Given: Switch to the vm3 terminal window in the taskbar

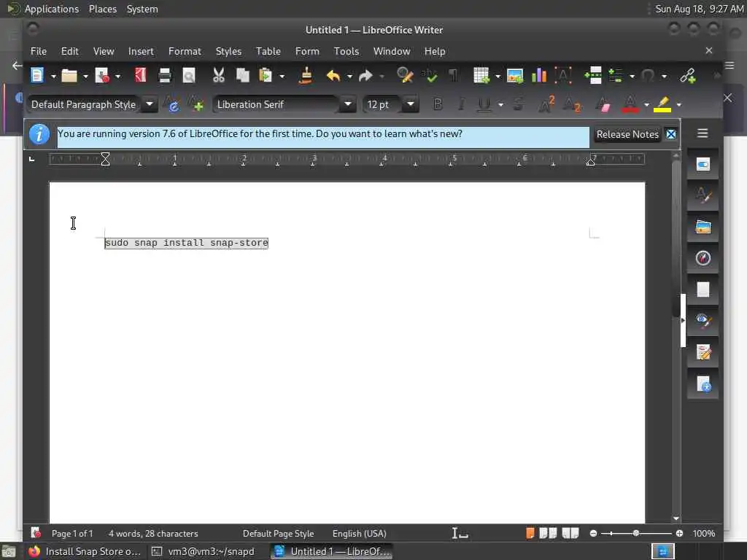Looking at the screenshot, I should pos(204,551).
